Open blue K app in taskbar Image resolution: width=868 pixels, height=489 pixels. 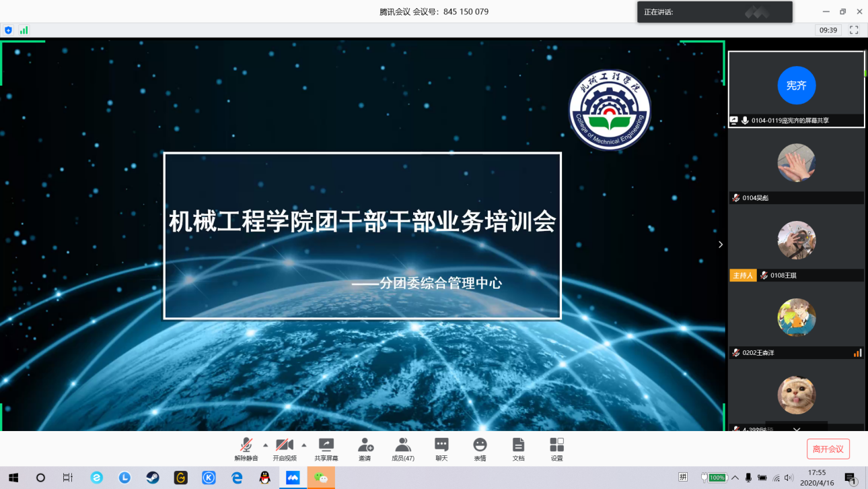point(209,478)
